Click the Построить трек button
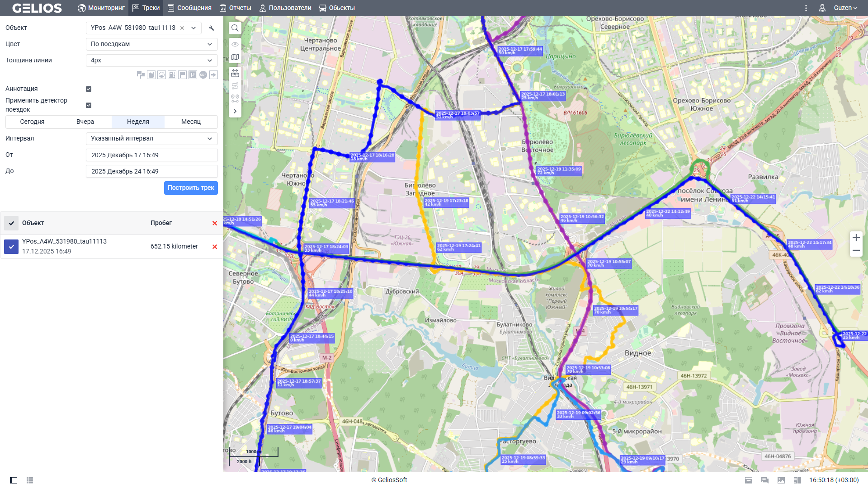Screen dimensions: 868x488 191,188
